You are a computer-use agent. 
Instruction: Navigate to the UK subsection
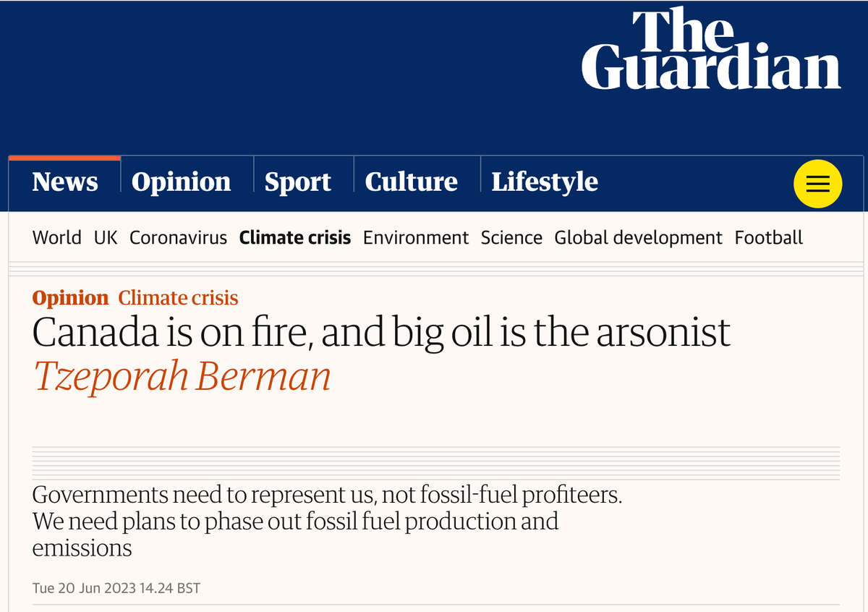[106, 238]
